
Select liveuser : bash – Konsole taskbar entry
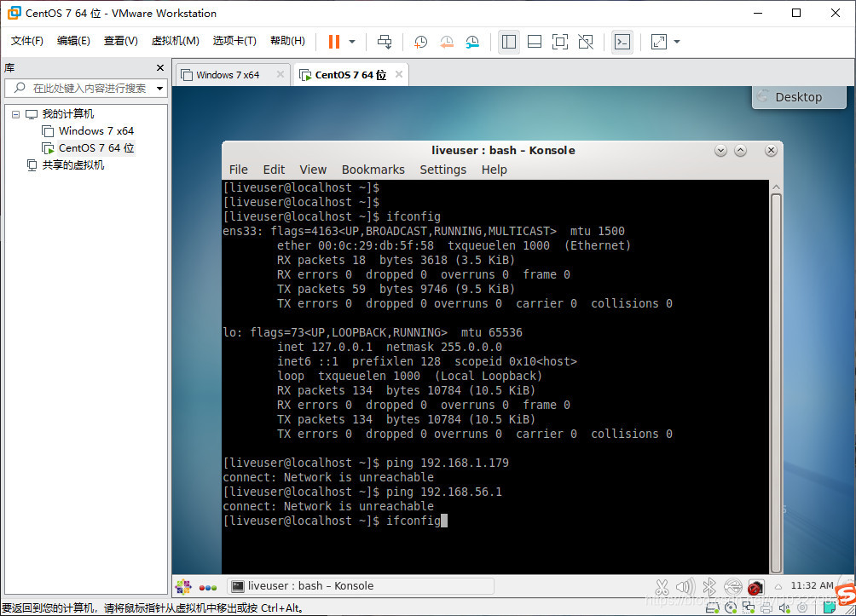point(361,586)
